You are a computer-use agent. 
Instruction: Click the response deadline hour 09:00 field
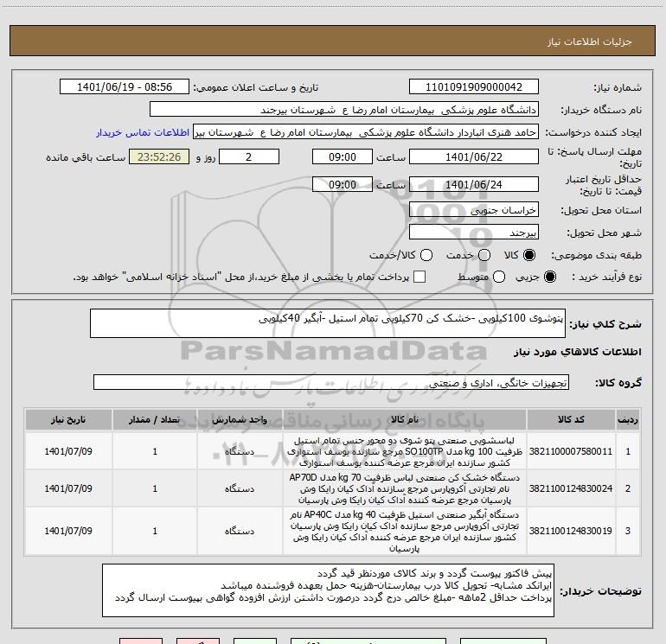coord(343,156)
